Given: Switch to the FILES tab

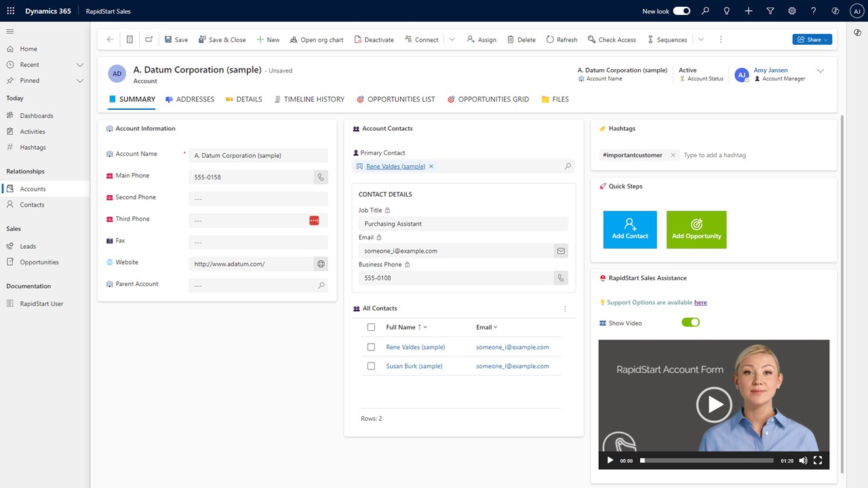Looking at the screenshot, I should point(555,99).
